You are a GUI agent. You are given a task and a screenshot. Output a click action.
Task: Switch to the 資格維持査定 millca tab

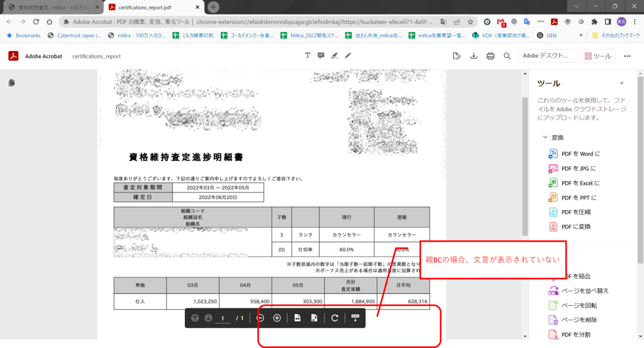(50, 7)
